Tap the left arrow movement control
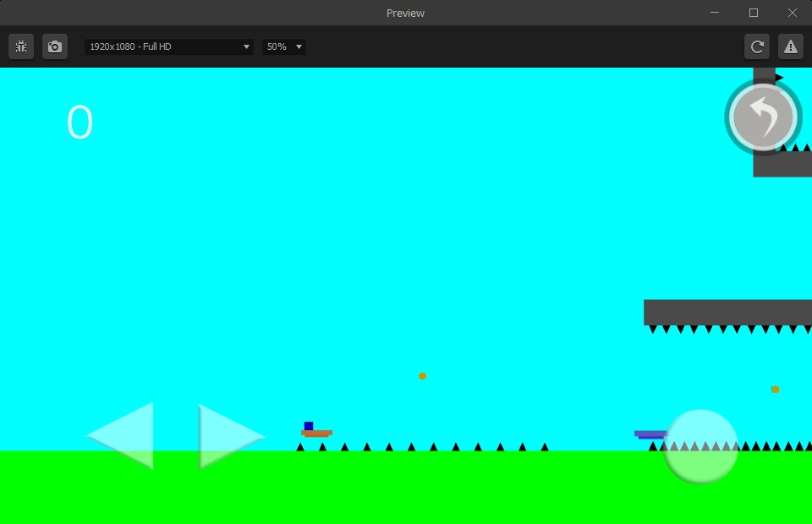 (121, 435)
